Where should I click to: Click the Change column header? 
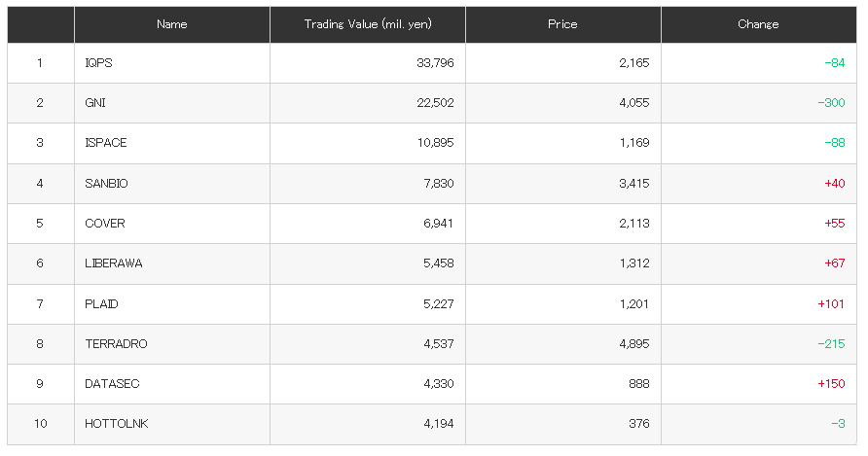[758, 24]
